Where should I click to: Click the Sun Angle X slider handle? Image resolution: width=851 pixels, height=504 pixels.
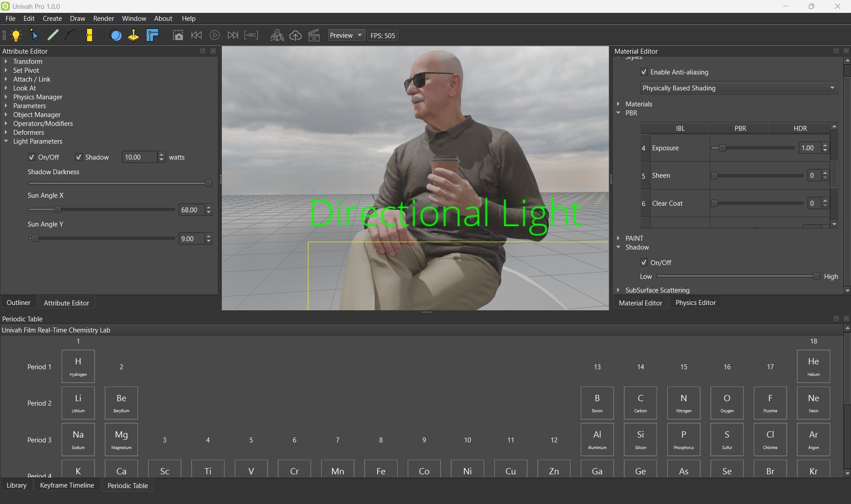tap(58, 210)
